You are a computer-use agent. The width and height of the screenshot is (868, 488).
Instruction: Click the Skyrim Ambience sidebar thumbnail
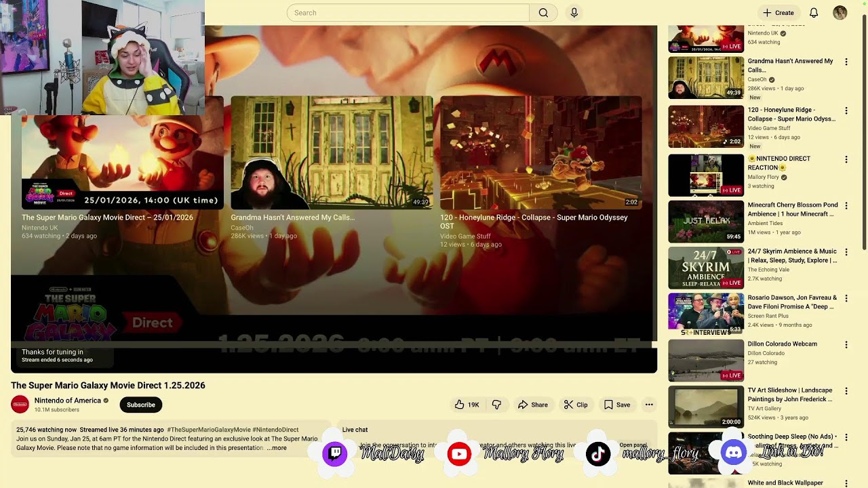tap(706, 268)
